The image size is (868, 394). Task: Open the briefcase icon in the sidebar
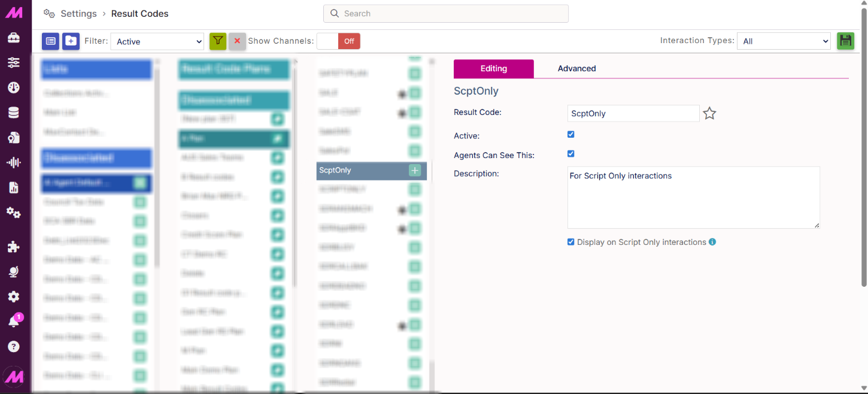coord(14,38)
